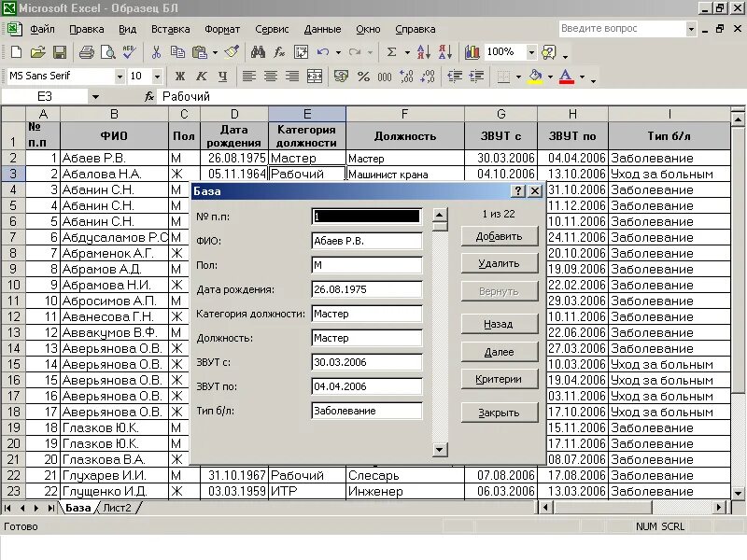Click the Удалить button
The height and width of the screenshot is (560, 747).
[x=500, y=263]
